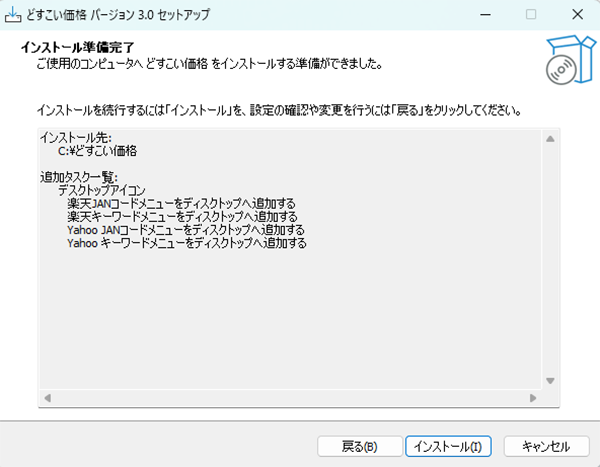Click the デスクトップアイコン line
The height and width of the screenshot is (467, 600).
tap(102, 190)
